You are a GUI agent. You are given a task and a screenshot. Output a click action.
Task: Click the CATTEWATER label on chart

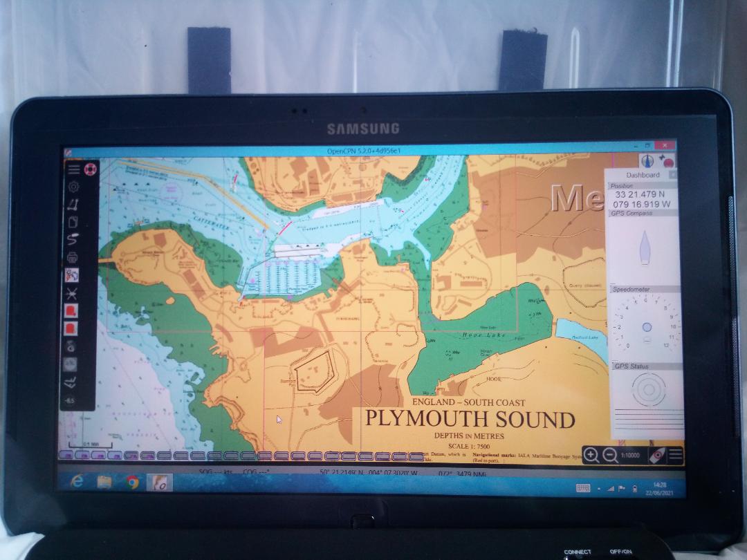click(211, 222)
